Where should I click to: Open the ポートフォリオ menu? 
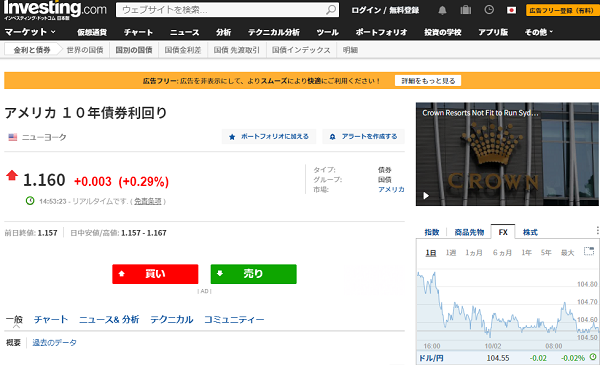(x=381, y=33)
